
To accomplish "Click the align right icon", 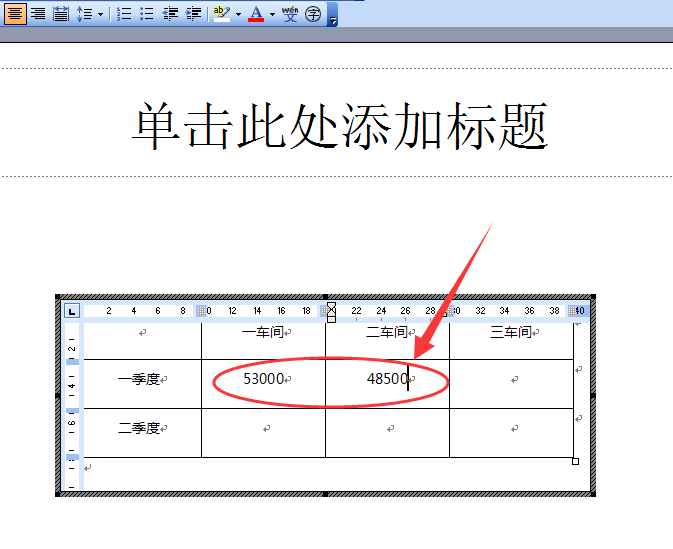I will coord(38,13).
